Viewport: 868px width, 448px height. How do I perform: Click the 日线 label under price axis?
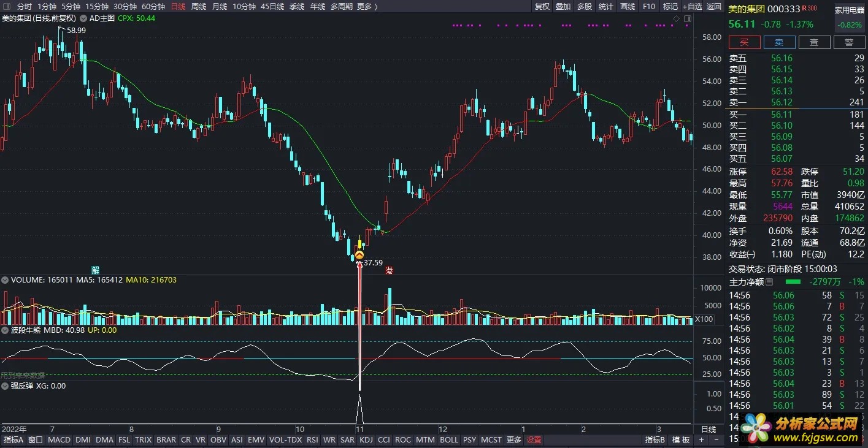(x=708, y=429)
